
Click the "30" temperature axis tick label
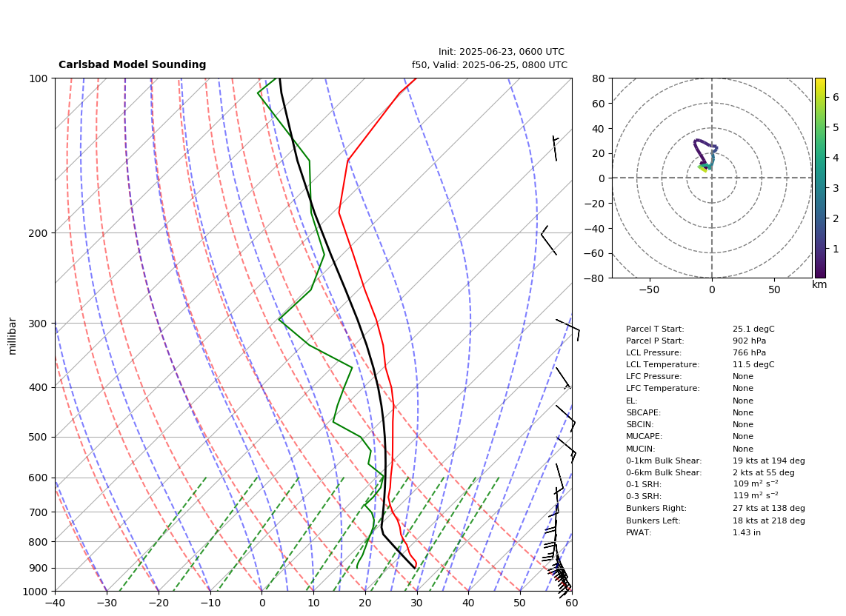416,603
